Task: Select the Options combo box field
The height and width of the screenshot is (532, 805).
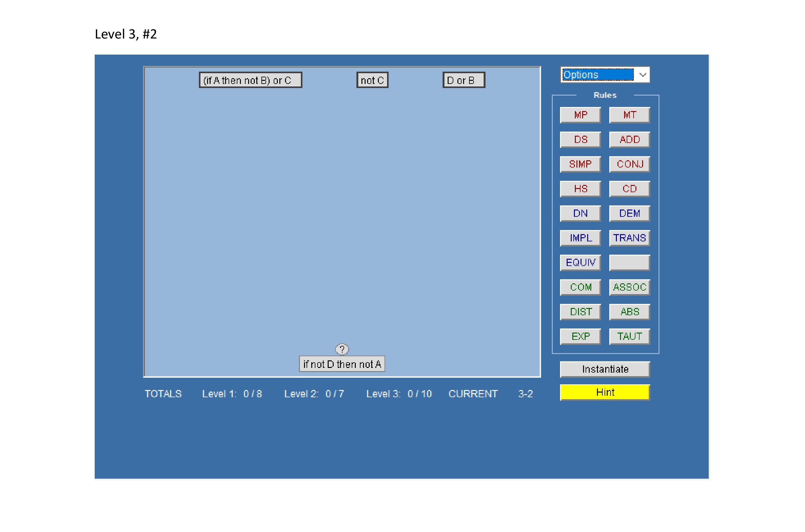Action: pos(598,75)
